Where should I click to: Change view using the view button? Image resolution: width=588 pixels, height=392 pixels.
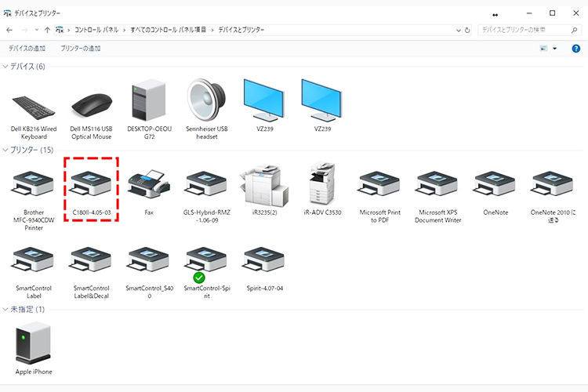pyautogui.click(x=543, y=49)
